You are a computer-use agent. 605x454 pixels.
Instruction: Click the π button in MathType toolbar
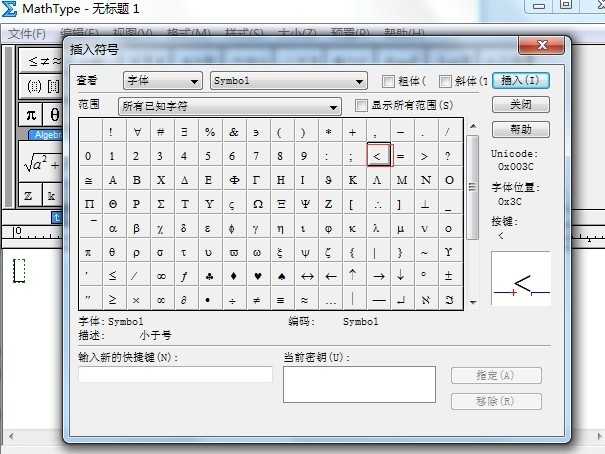[x=31, y=115]
